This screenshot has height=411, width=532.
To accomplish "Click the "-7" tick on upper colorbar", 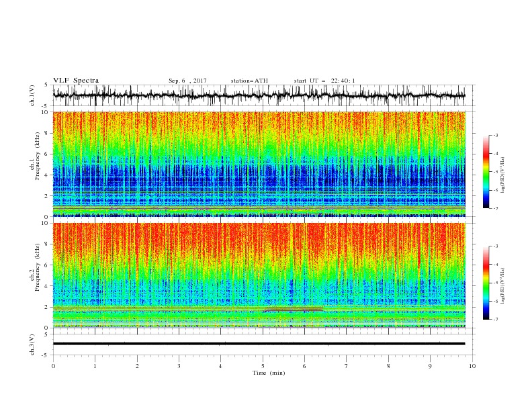I will pyautogui.click(x=495, y=208).
